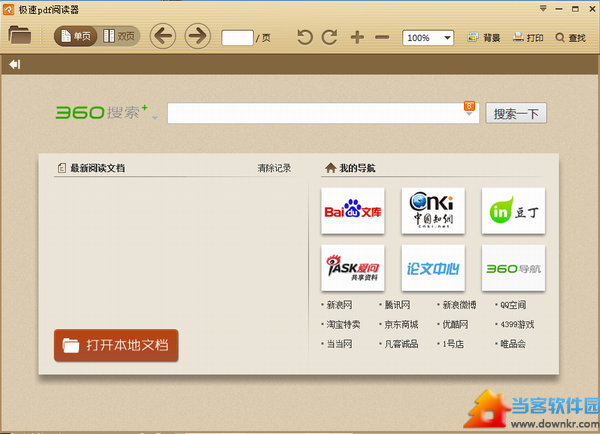Image resolution: width=600 pixels, height=434 pixels.
Task: Open 360导航 tile
Action: point(514,268)
